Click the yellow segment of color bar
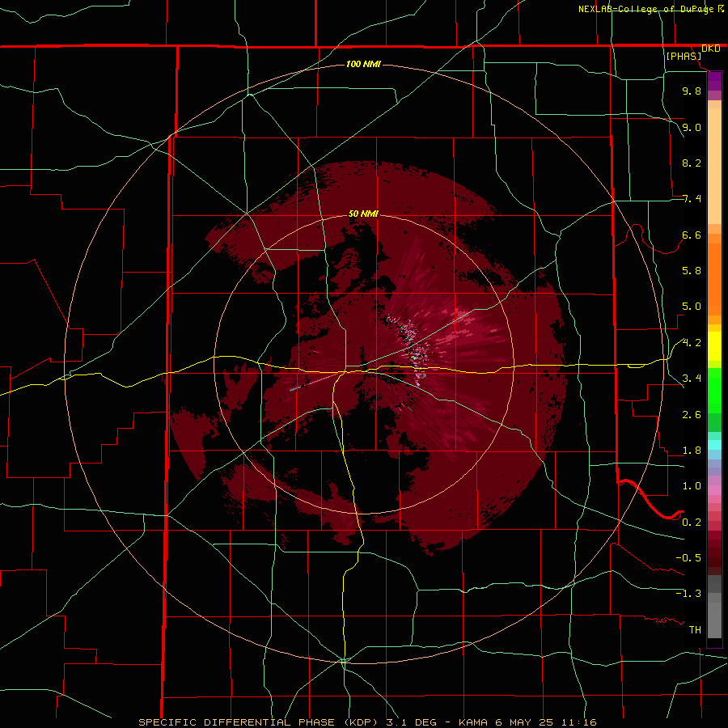The width and height of the screenshot is (728, 728). point(714,346)
